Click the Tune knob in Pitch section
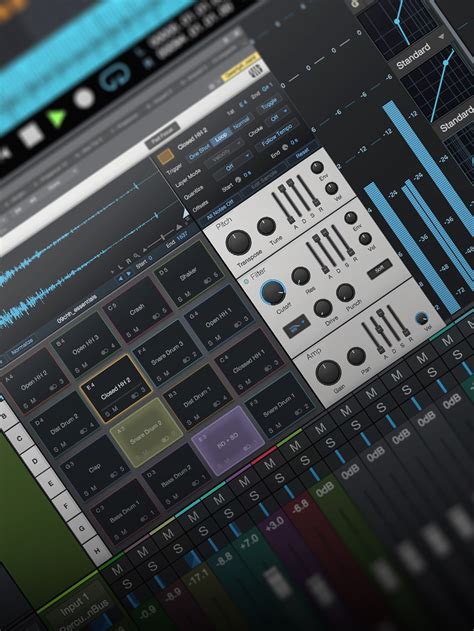 266,226
